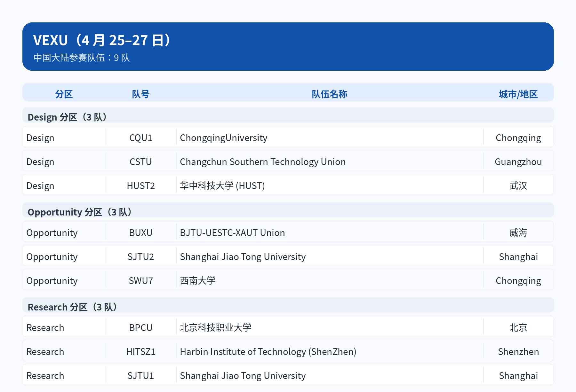Click the Harbin Institute of Technology (ShenZhen) name
Viewport: 576px width, 392px height.
tap(268, 352)
